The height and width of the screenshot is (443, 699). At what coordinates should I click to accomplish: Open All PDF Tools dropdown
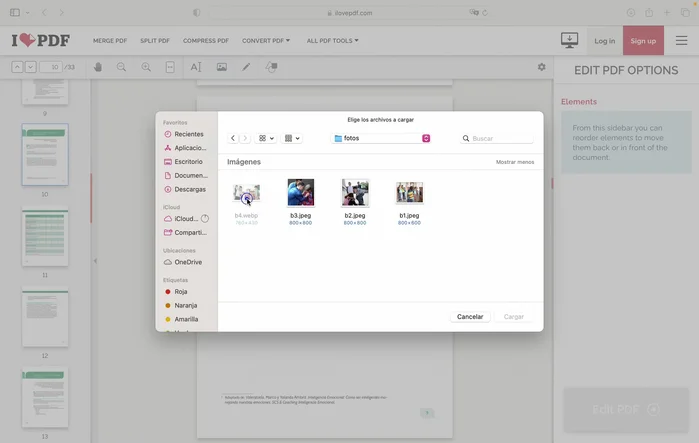click(x=332, y=41)
